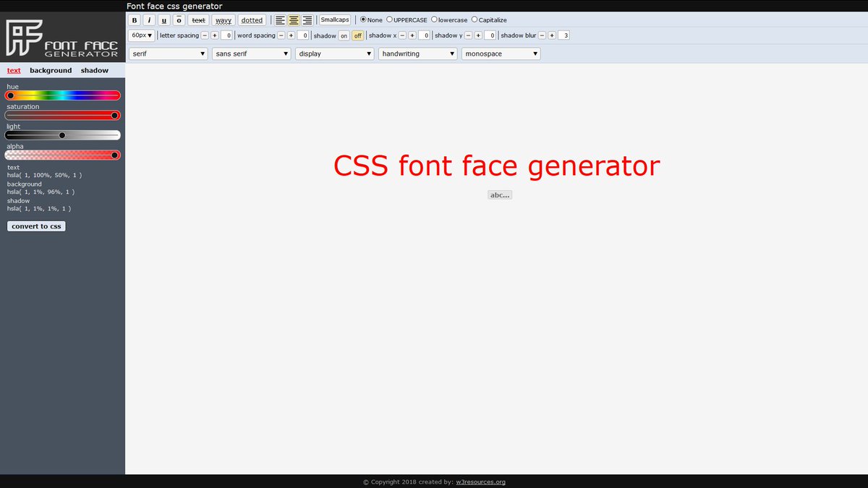The image size is (868, 488).
Task: Open the handwriting font dropdown
Action: [x=417, y=53]
